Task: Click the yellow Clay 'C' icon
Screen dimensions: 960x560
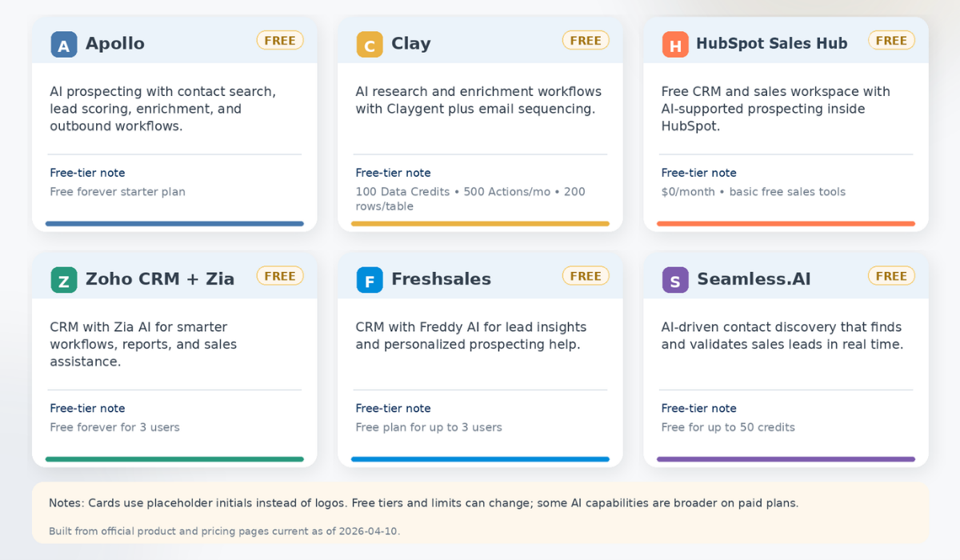Action: pyautogui.click(x=370, y=45)
